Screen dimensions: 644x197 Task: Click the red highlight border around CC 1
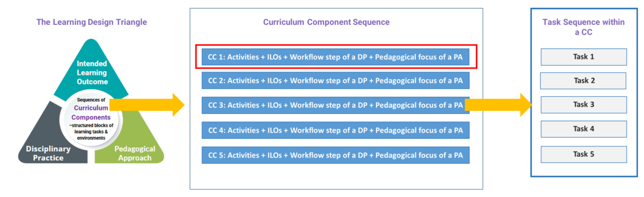(336, 45)
